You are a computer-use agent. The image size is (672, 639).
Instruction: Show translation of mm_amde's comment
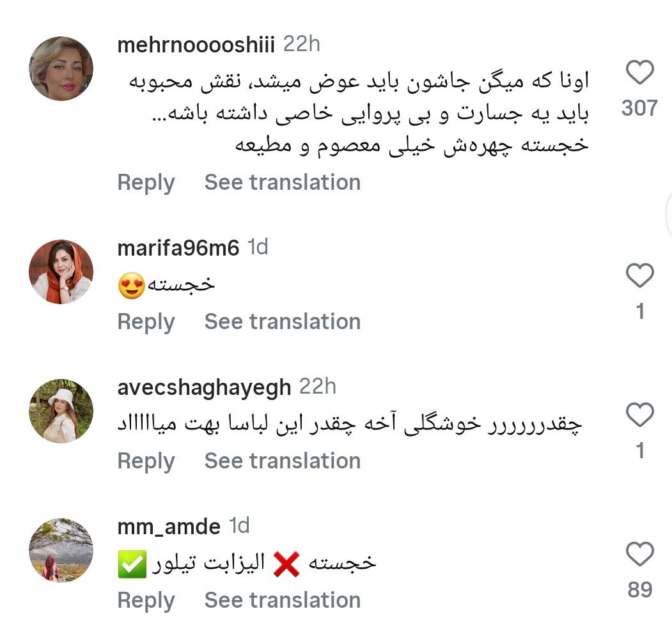coord(282,601)
